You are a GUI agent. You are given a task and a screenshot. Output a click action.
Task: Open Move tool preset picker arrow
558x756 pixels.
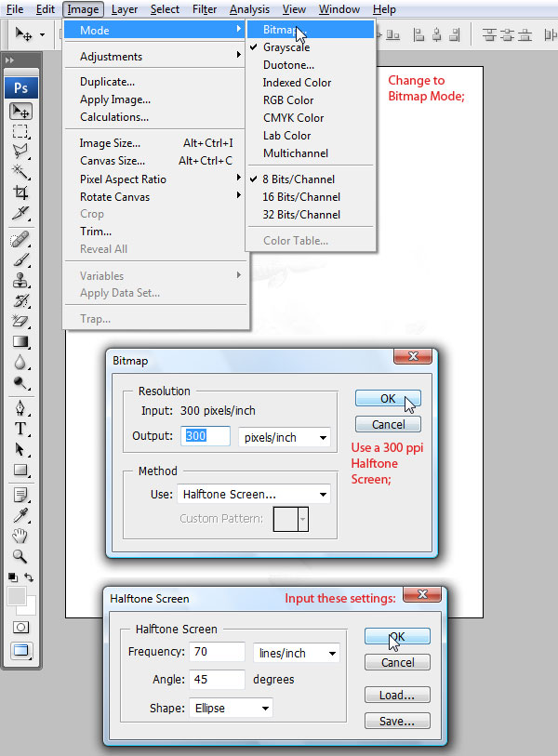point(43,34)
